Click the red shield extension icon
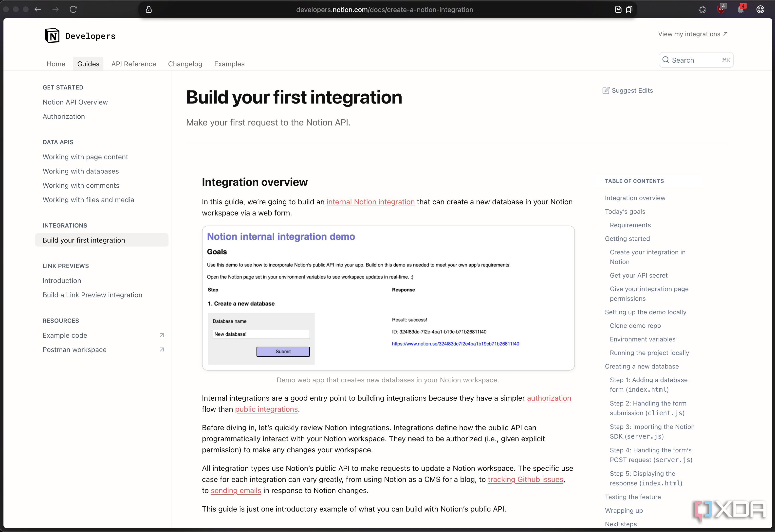This screenshot has height=532, width=775. [x=721, y=9]
